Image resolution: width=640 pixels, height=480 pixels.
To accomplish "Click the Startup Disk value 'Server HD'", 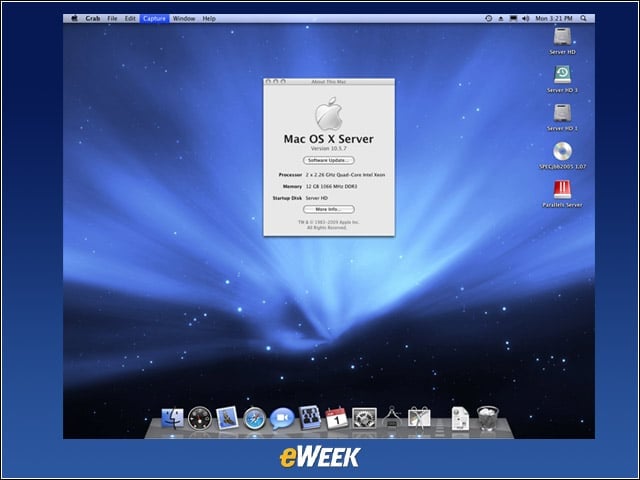I will coord(317,198).
